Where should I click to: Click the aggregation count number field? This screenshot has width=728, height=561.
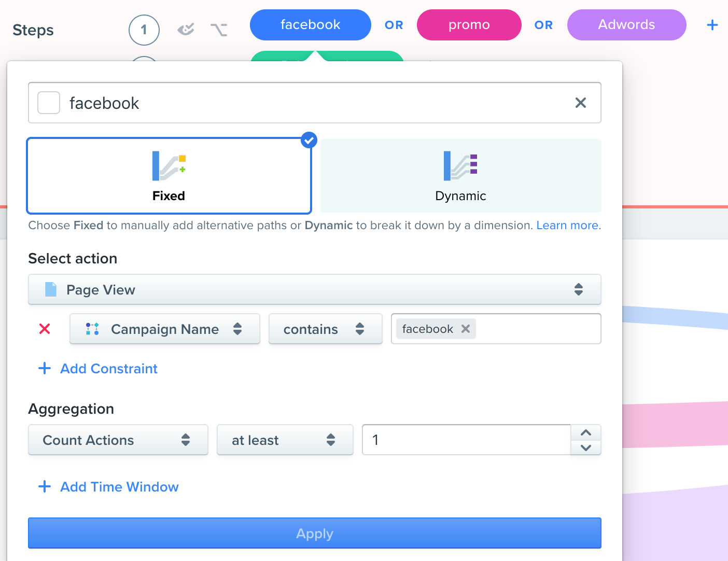coord(467,440)
